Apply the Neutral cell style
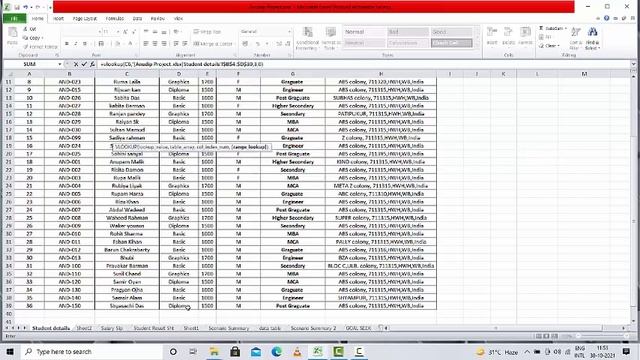This screenshot has height=360, width=640. (x=364, y=43)
